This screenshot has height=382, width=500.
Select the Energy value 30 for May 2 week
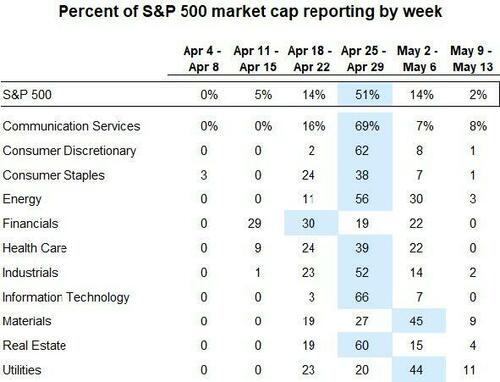[416, 199]
